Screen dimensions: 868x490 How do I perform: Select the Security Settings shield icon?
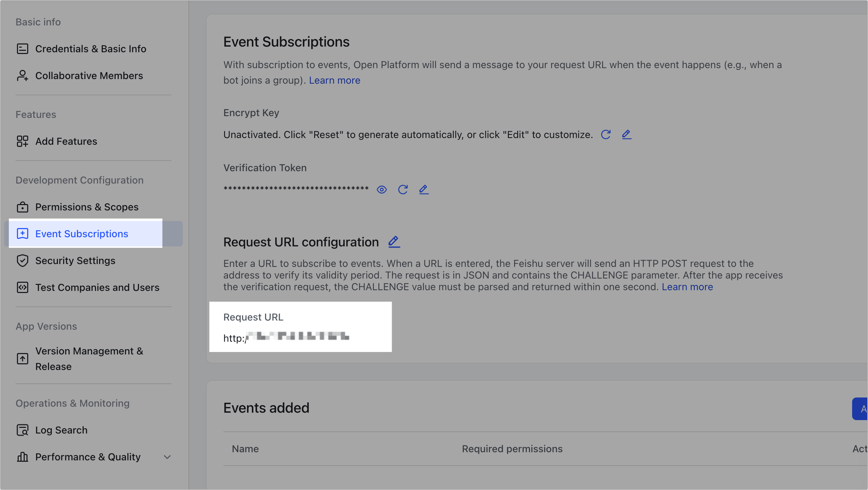(x=23, y=261)
